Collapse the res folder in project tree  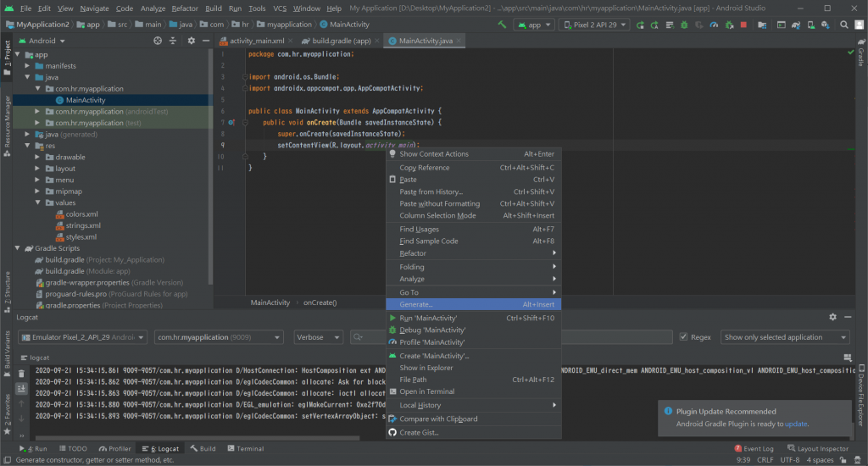[28, 146]
